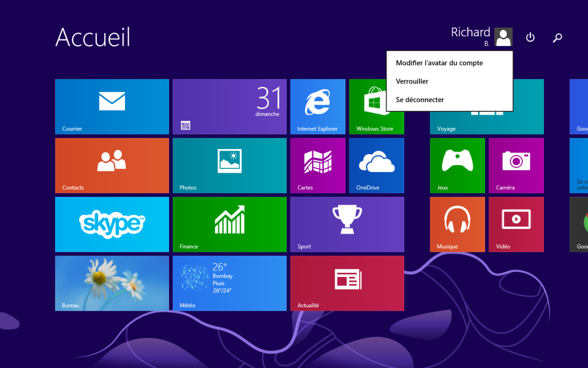Open the OneDrive tile
The height and width of the screenshot is (368, 588).
376,165
